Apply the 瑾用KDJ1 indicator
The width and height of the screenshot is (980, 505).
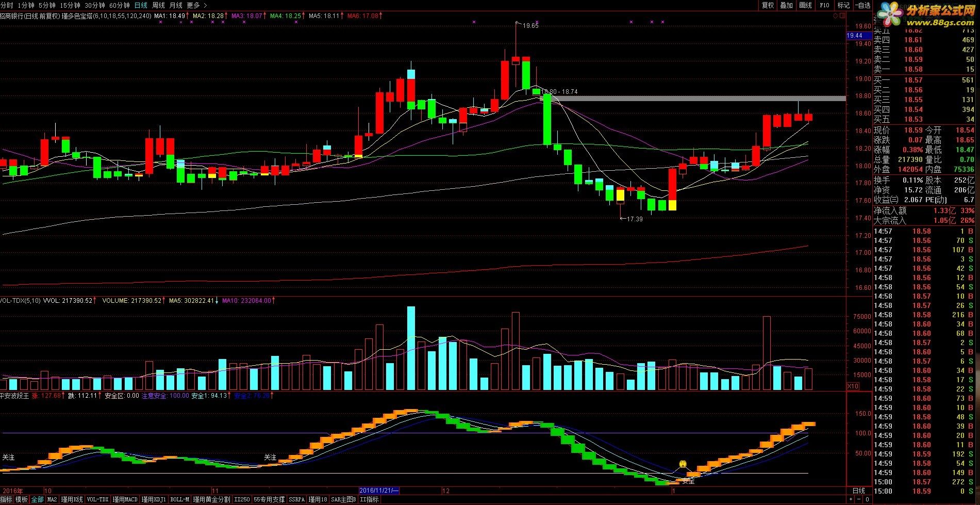(154, 499)
